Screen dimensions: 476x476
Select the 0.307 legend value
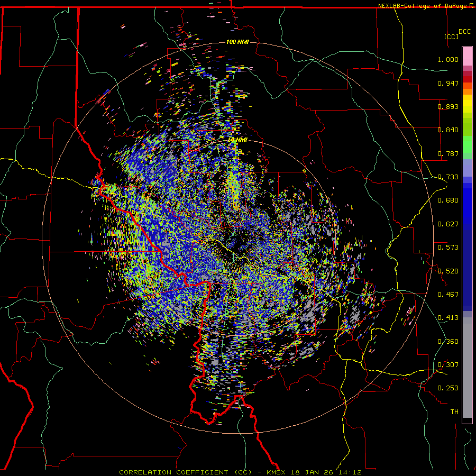click(x=448, y=365)
